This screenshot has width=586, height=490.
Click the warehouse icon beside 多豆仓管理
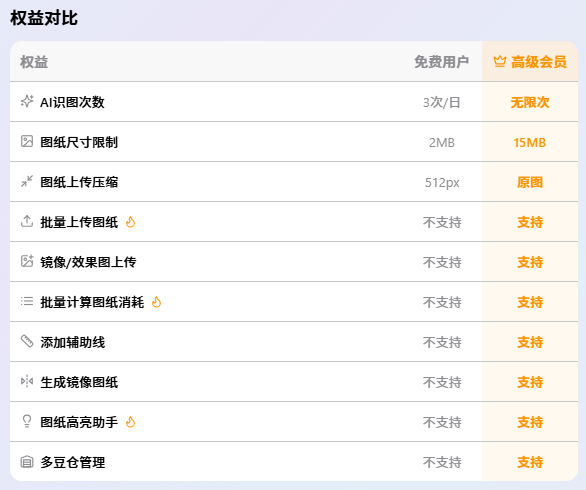point(27,462)
